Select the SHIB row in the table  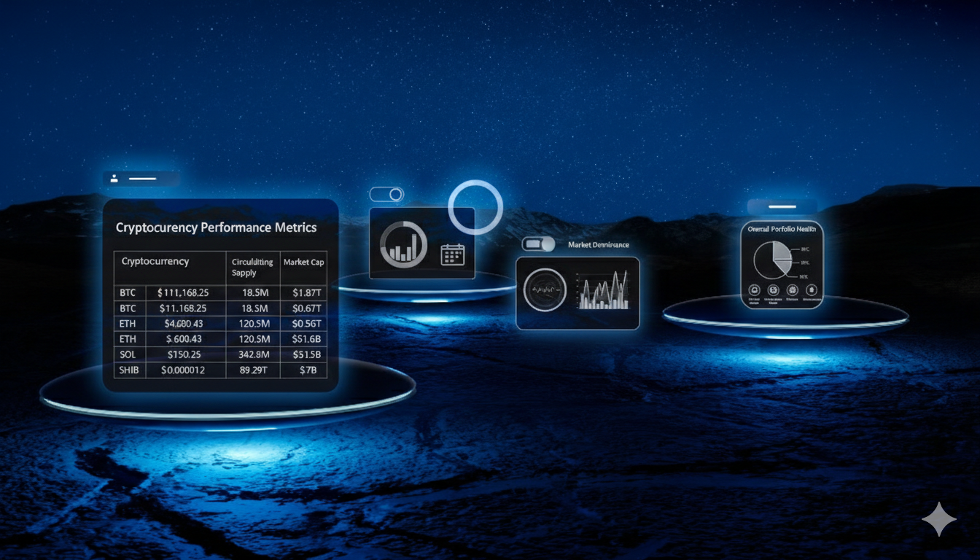[220, 370]
